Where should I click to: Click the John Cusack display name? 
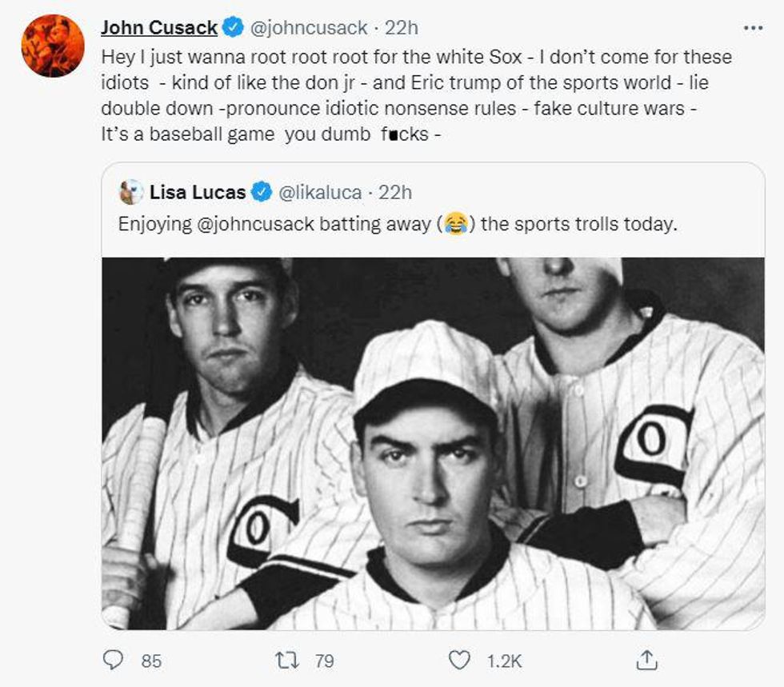tap(159, 28)
